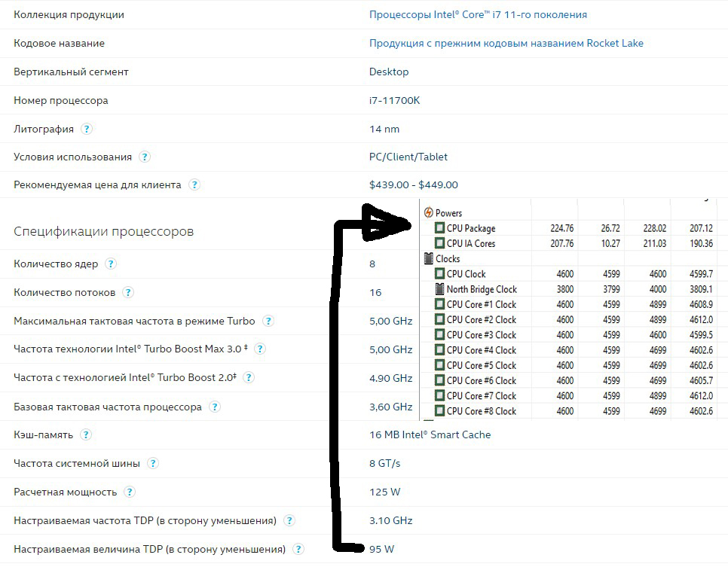Click the CPU Clock sensor icon
Screen dimensions: 728x567
[x=439, y=274]
